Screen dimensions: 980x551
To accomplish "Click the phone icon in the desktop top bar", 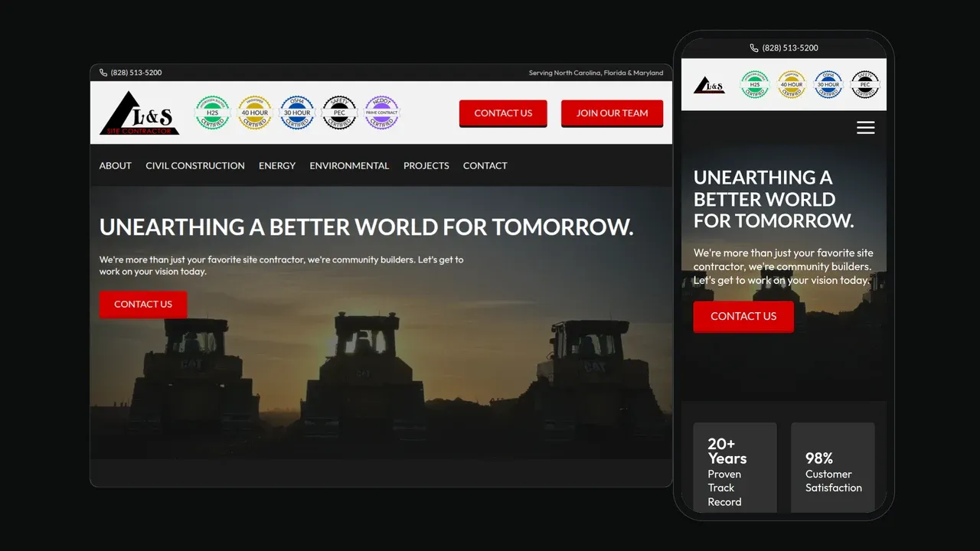I will tap(103, 73).
